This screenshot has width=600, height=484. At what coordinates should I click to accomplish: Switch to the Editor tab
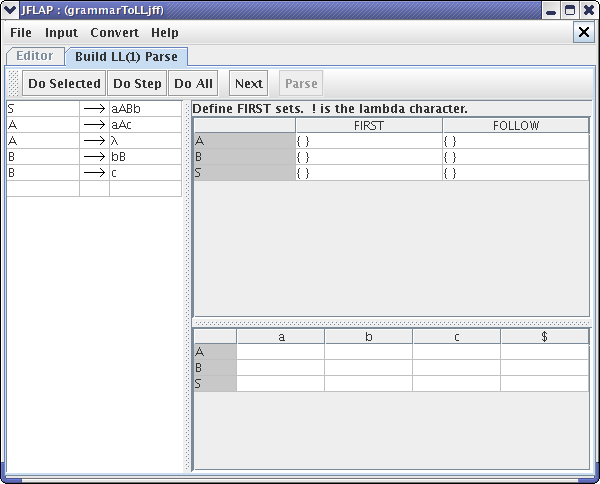point(35,56)
